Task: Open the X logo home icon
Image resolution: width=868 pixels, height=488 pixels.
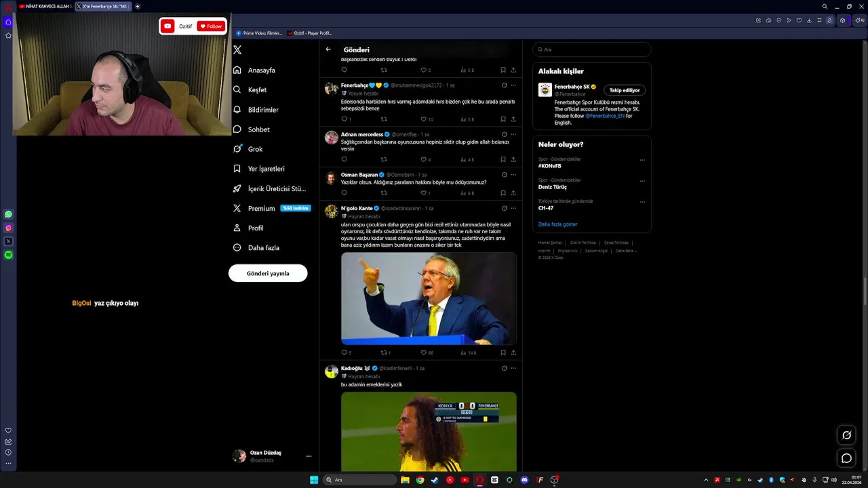Action: pyautogui.click(x=237, y=49)
